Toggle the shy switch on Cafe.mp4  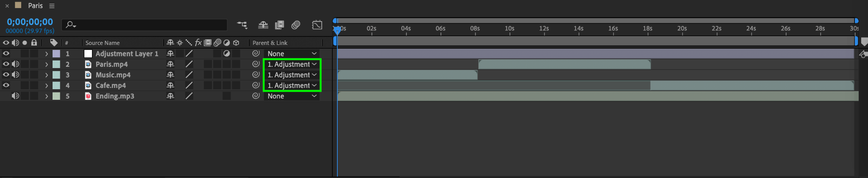[170, 85]
